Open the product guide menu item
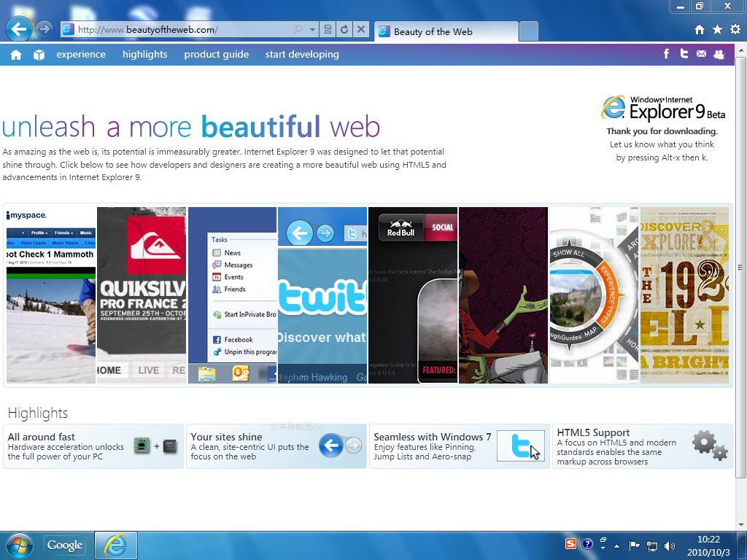Viewport: 747px width, 560px height. pos(216,54)
